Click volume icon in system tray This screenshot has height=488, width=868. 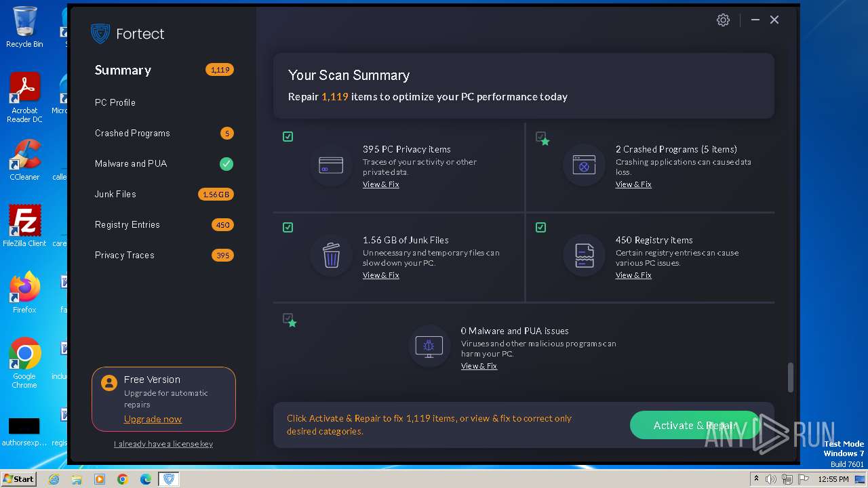771,479
